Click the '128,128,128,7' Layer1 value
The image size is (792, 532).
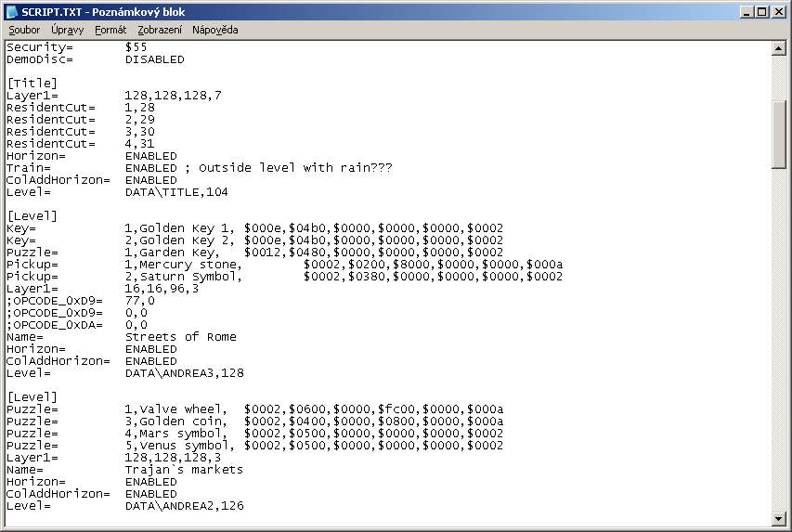[x=173, y=96]
